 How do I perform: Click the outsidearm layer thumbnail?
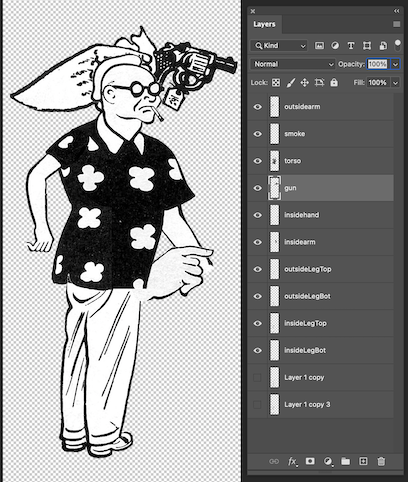pyautogui.click(x=274, y=107)
